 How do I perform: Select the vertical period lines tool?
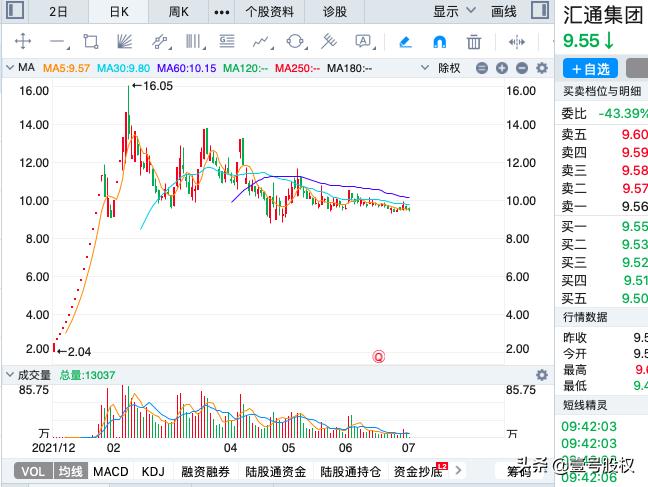click(x=194, y=42)
